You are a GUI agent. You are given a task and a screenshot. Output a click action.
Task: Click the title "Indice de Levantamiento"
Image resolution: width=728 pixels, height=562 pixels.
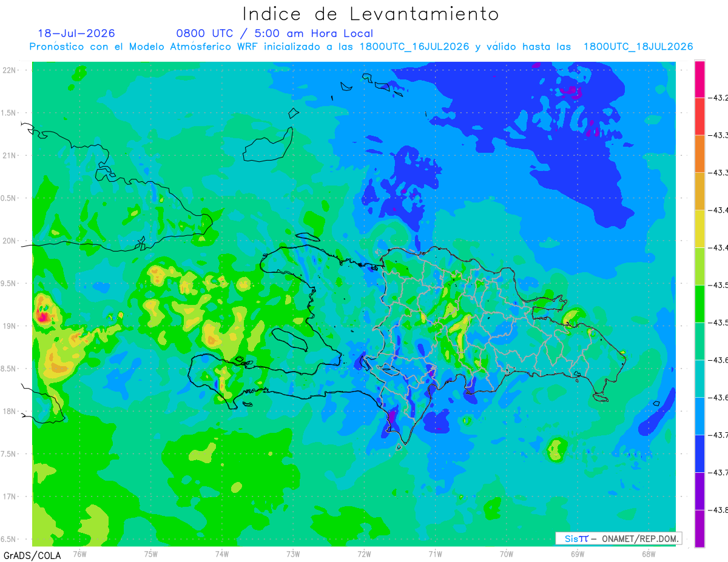371,14
